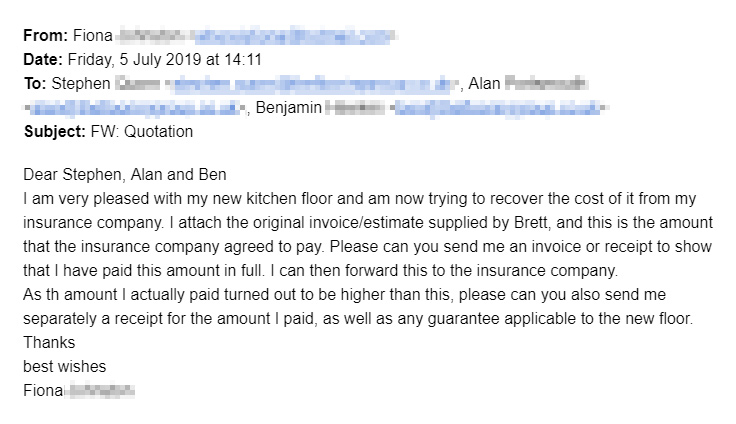Click the 'Date:' header label
The height and width of the screenshot is (424, 736).
42,59
